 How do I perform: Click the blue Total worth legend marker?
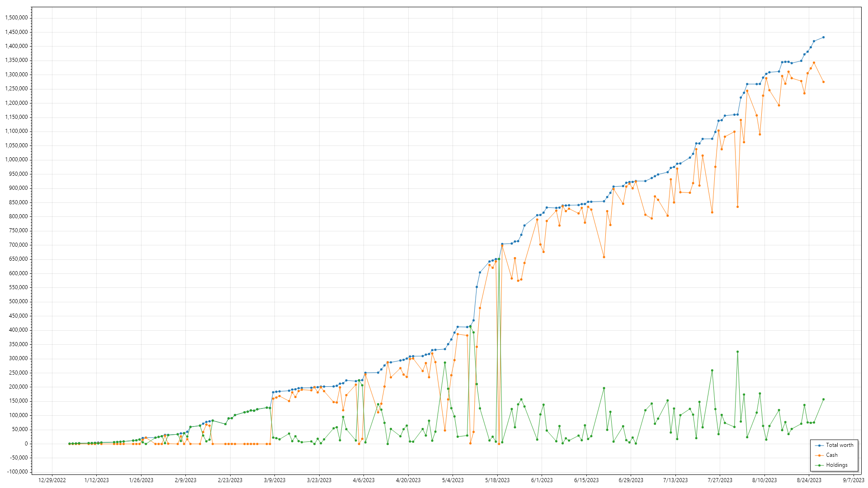point(819,446)
